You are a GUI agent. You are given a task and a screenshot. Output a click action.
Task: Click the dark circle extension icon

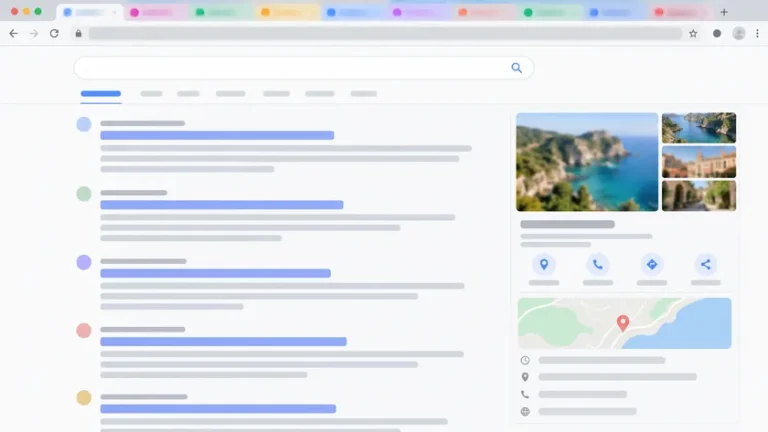[x=717, y=33]
